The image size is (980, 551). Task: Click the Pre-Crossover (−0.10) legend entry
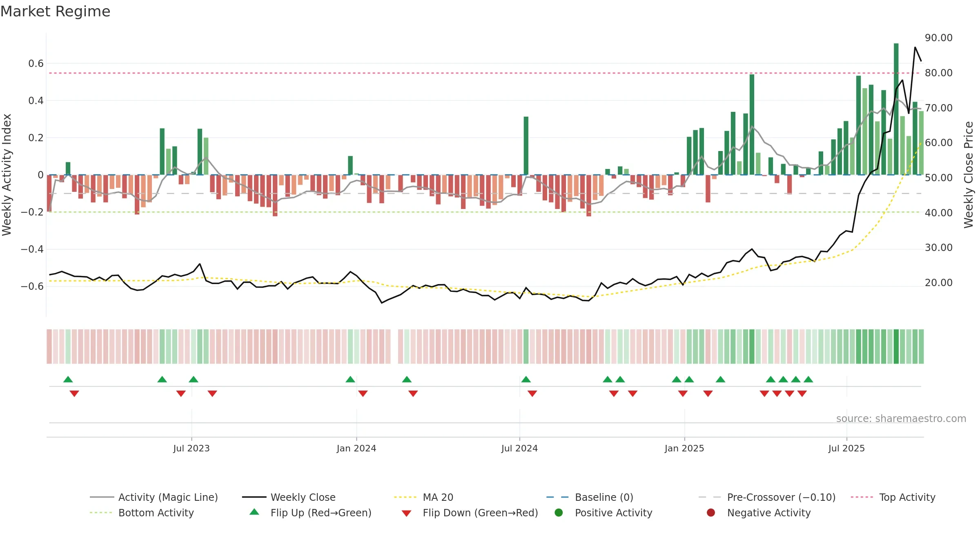pos(767,497)
